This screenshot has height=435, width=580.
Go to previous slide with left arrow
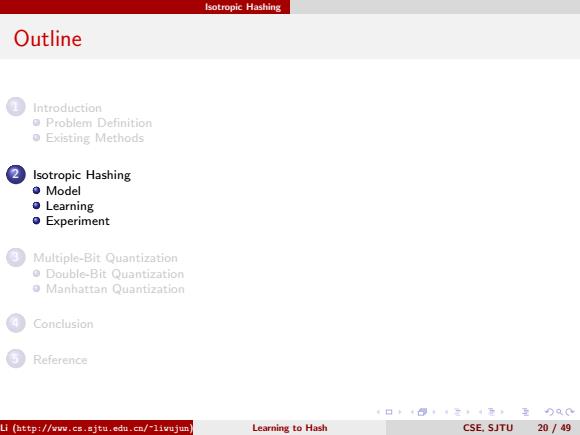coord(378,412)
